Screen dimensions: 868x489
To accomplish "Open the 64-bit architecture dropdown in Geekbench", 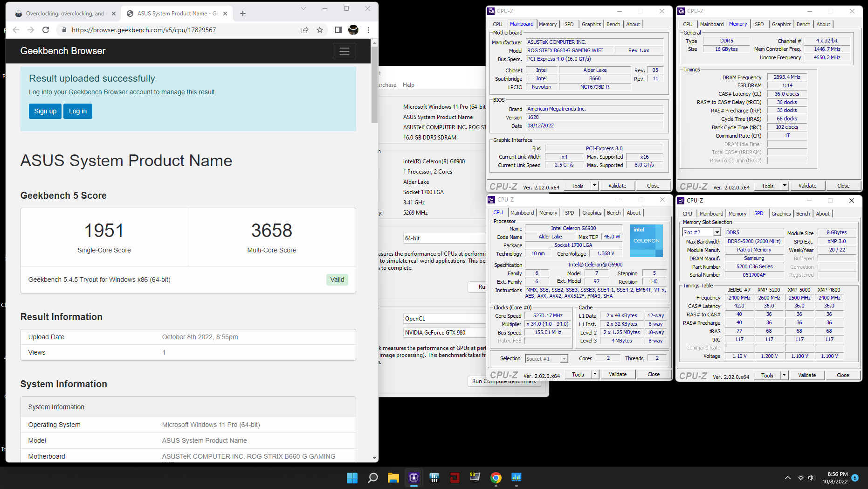I will pos(444,238).
